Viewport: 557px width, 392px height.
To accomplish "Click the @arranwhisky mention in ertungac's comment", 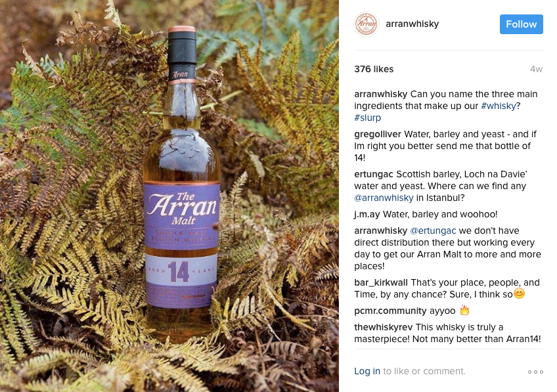I will click(x=384, y=198).
